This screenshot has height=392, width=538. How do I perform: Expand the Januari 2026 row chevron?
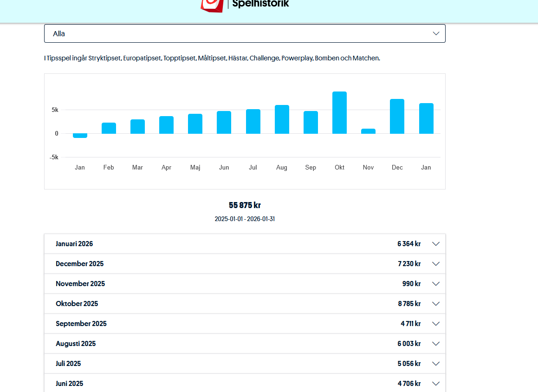[x=435, y=244]
